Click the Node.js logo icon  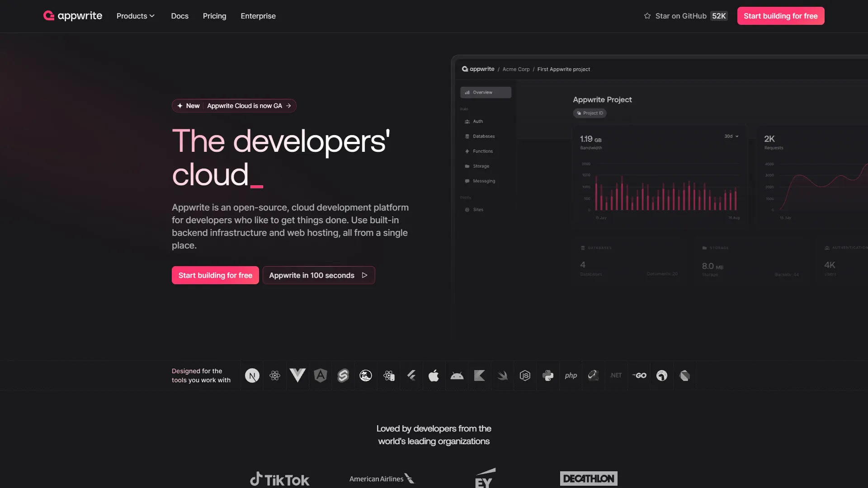coord(525,375)
